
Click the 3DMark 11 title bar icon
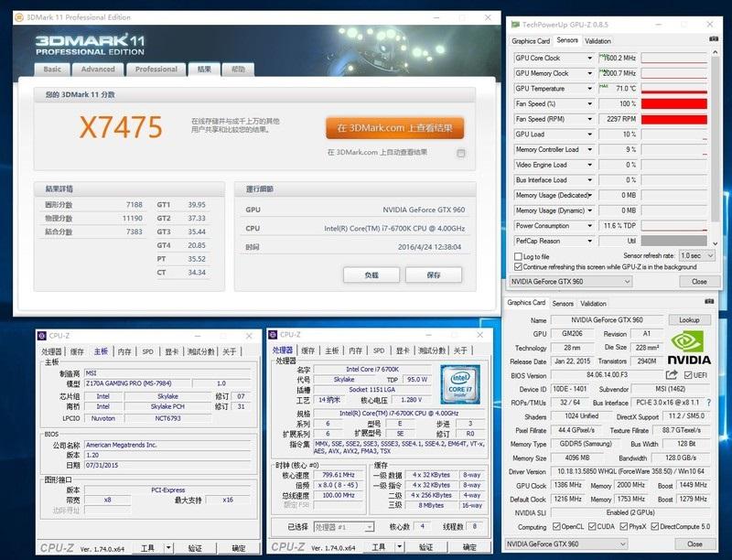tap(19, 17)
